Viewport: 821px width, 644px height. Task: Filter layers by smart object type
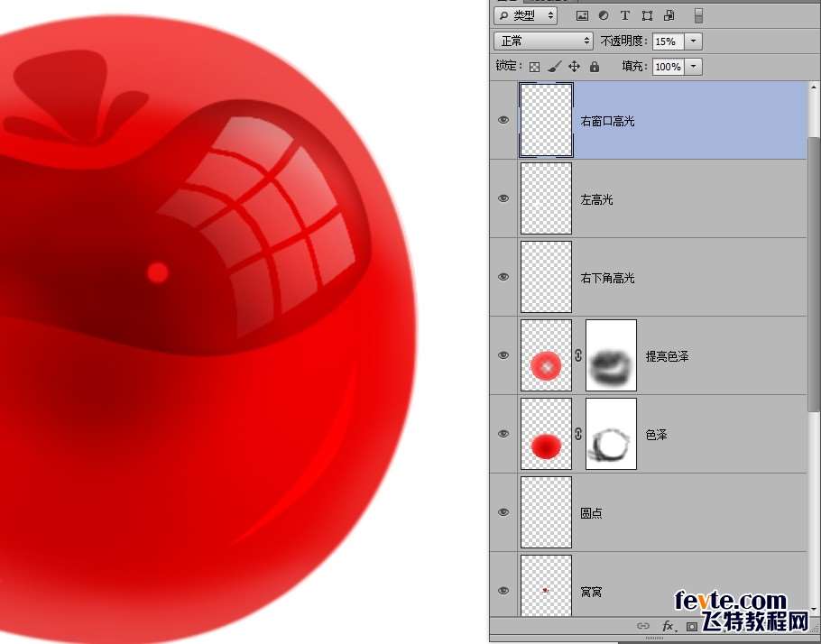click(x=669, y=15)
